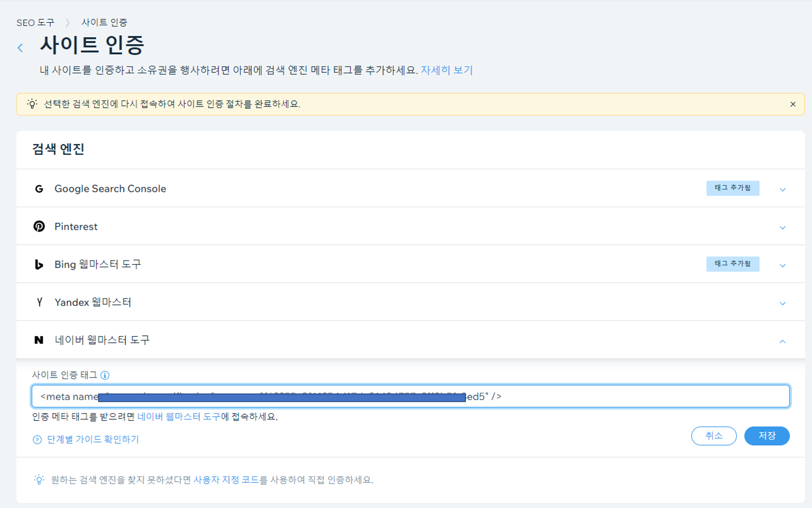Click info icon next to 사이트 인증 태그
The width and height of the screenshot is (812, 508).
click(105, 375)
